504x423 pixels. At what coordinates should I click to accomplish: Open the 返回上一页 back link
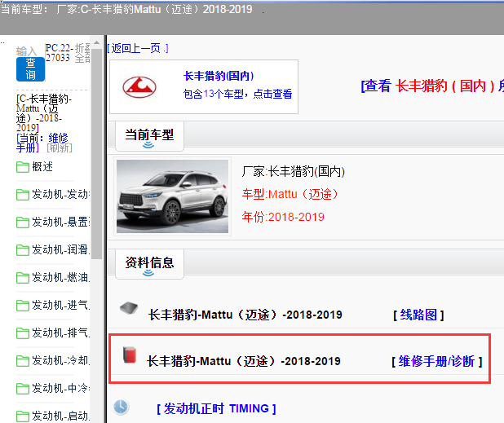click(138, 49)
